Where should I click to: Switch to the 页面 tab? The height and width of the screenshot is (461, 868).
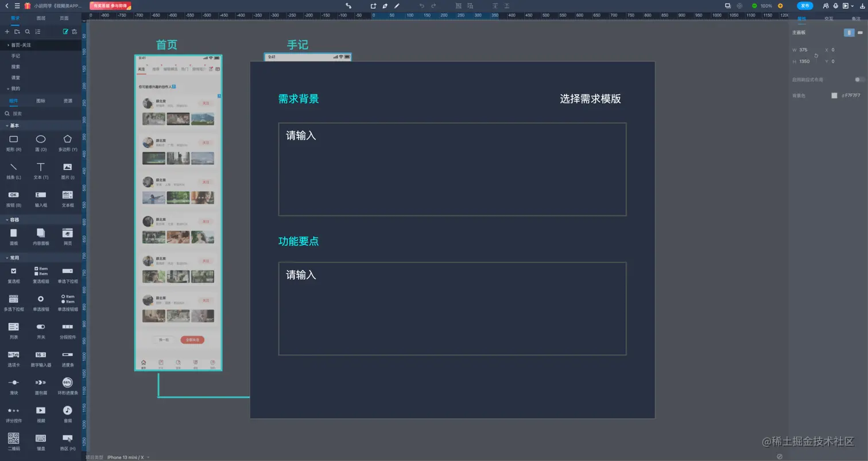click(64, 18)
